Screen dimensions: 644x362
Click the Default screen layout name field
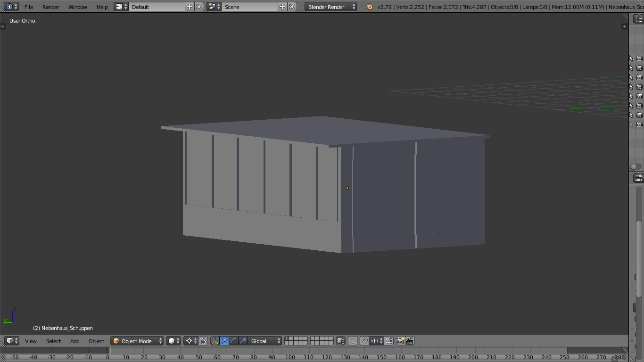tap(157, 7)
